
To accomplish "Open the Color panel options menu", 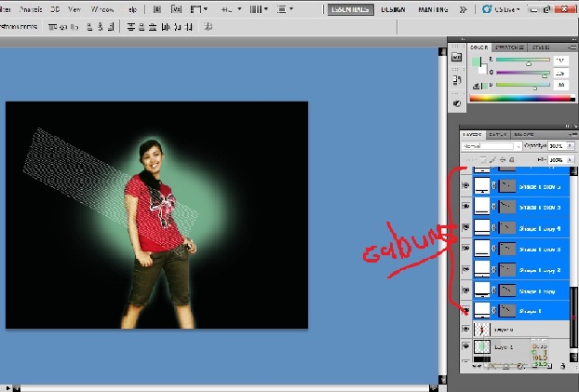I will click(x=572, y=47).
